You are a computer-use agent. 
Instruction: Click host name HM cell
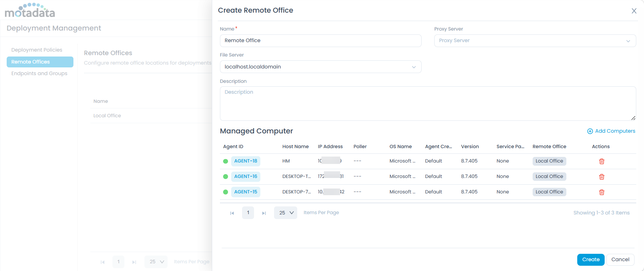[x=286, y=161]
